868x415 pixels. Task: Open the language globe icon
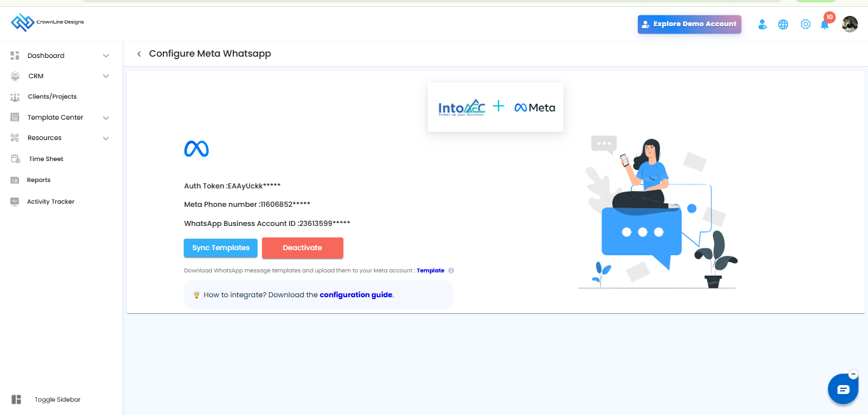pyautogui.click(x=783, y=24)
